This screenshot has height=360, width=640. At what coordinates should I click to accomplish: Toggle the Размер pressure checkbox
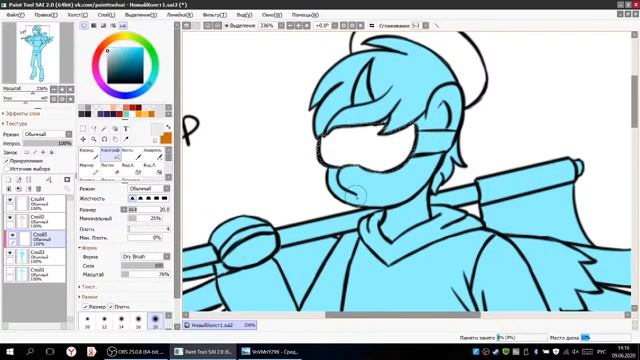(85, 307)
